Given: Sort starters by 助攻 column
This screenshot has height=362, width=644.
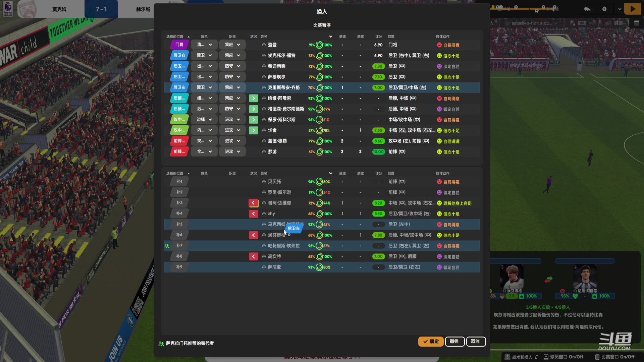Looking at the screenshot, I should pos(360,37).
